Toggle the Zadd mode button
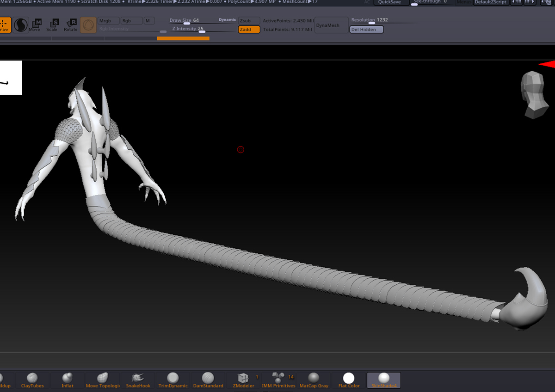 click(249, 30)
